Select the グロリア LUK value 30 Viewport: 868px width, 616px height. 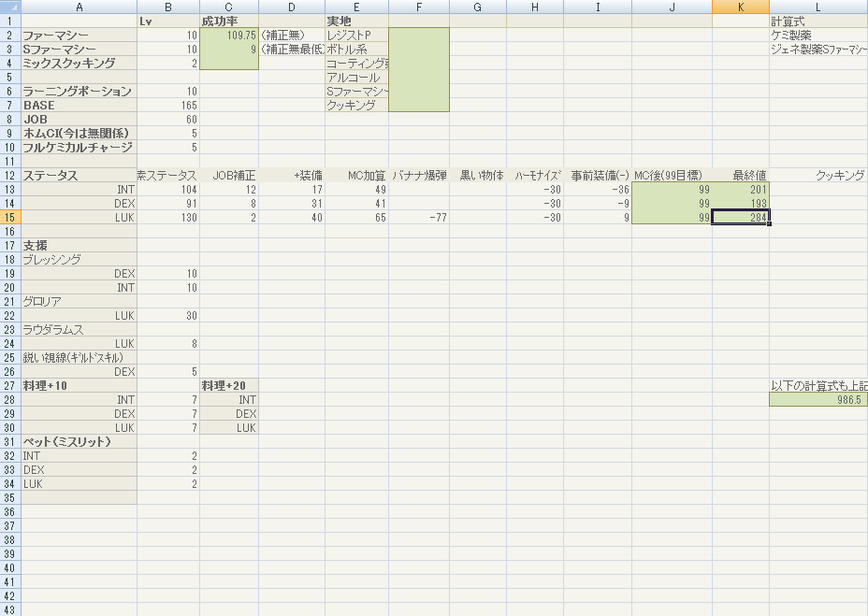(x=167, y=315)
